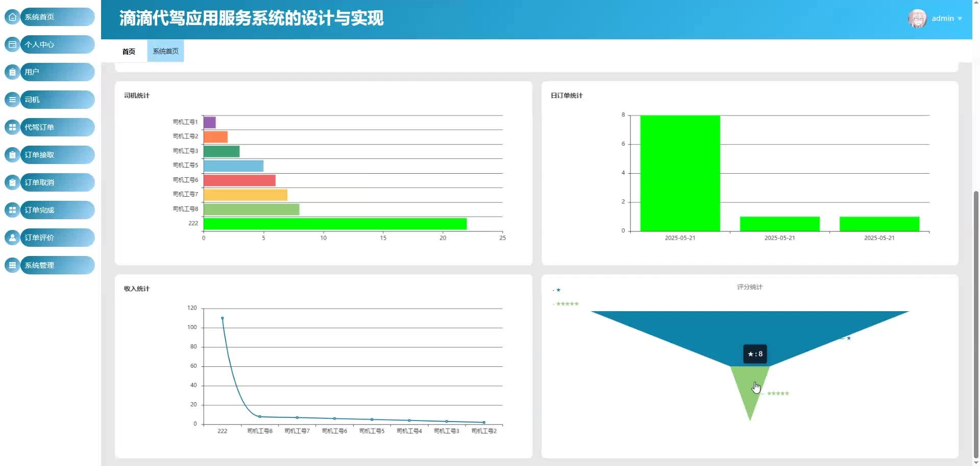Viewport: 980px width, 466px height.
Task: Click the tallest bar in 日订单统计
Action: 680,173
